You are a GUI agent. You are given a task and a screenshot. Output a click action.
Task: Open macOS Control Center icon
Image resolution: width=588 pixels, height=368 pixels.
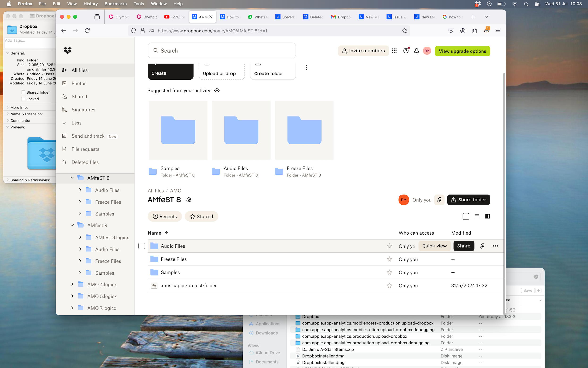pos(537,4)
